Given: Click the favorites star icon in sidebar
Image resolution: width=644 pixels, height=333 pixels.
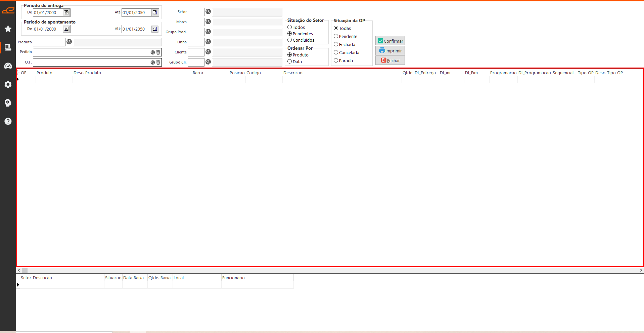Looking at the screenshot, I should click(x=8, y=29).
